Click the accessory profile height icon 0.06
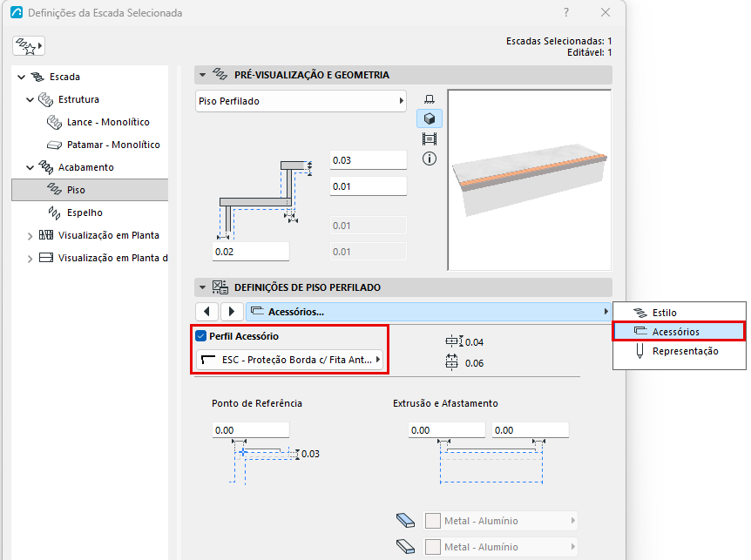Viewport: 751px width, 560px height. (x=451, y=362)
